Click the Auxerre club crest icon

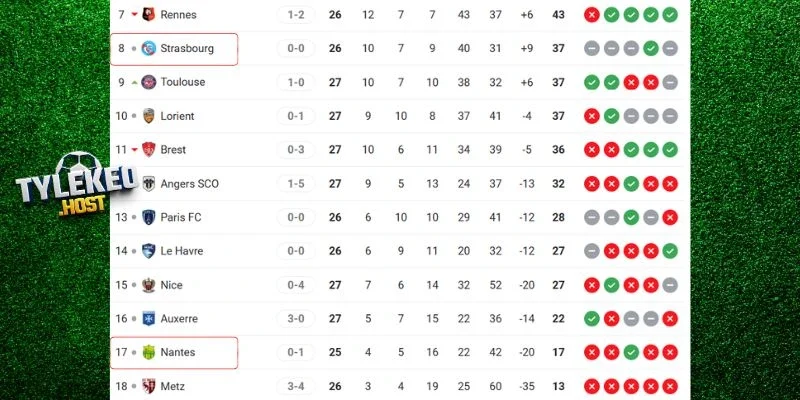coord(149,319)
